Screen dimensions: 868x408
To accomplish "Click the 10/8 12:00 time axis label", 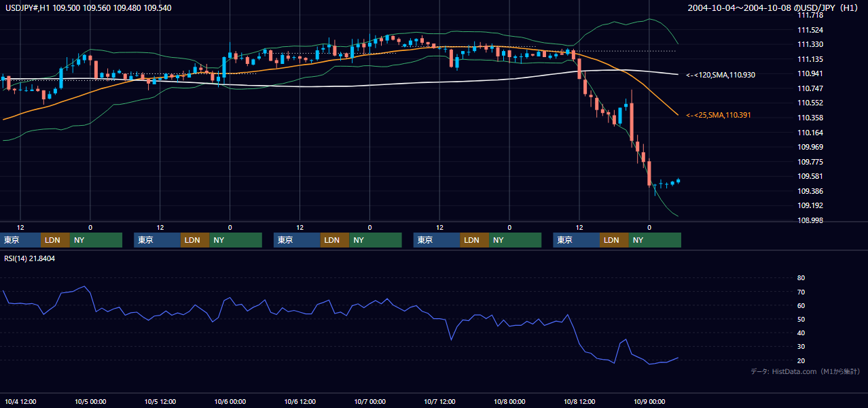I will coord(579,402).
